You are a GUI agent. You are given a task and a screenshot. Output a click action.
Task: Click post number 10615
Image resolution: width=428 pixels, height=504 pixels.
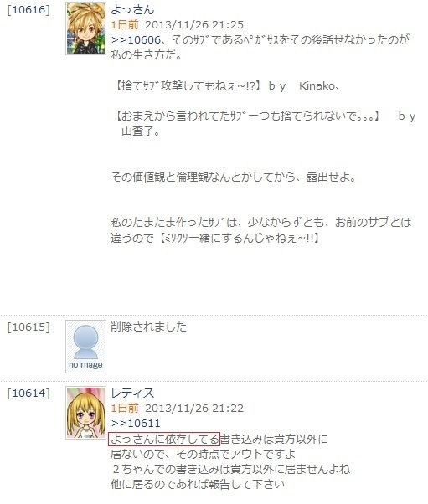click(x=28, y=327)
